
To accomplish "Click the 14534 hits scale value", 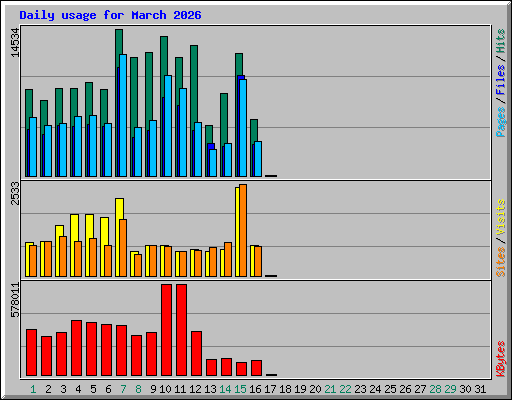I will (x=15, y=43).
